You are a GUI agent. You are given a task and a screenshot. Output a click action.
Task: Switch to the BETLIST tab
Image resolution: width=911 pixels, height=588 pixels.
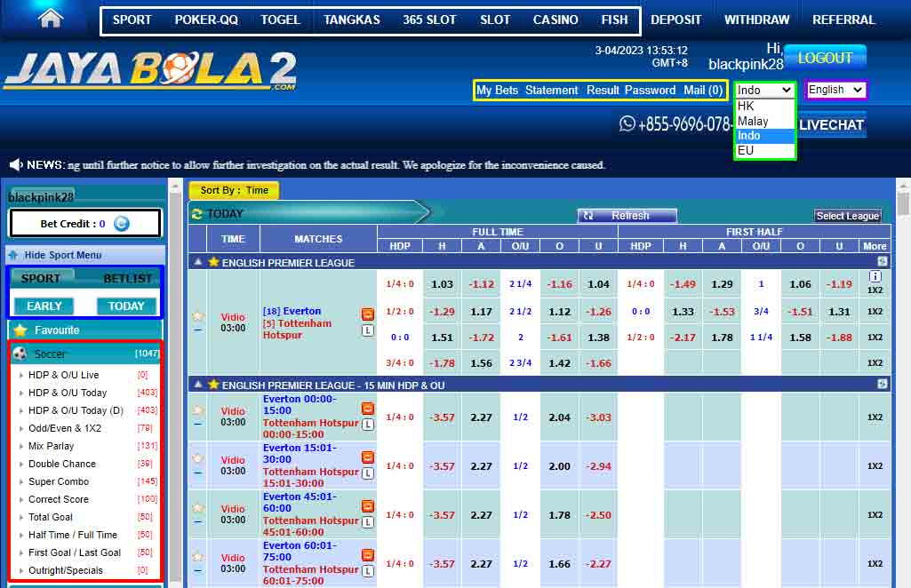click(x=127, y=279)
